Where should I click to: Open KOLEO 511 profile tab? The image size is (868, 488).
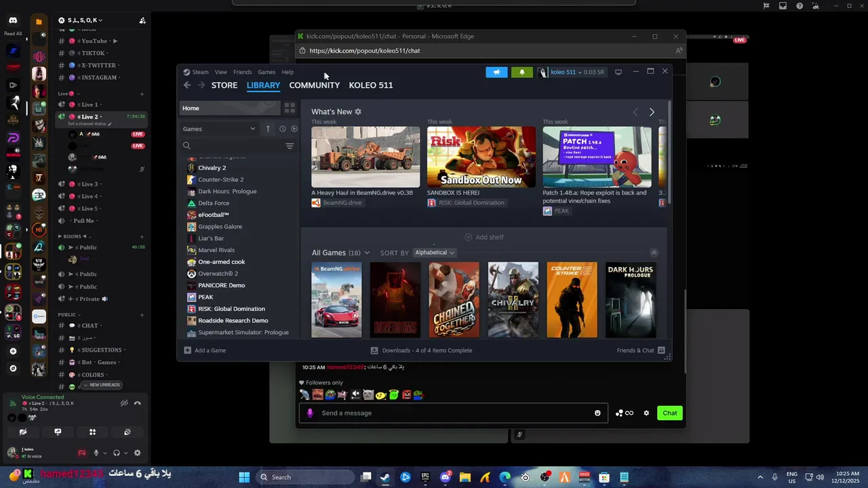(x=371, y=85)
